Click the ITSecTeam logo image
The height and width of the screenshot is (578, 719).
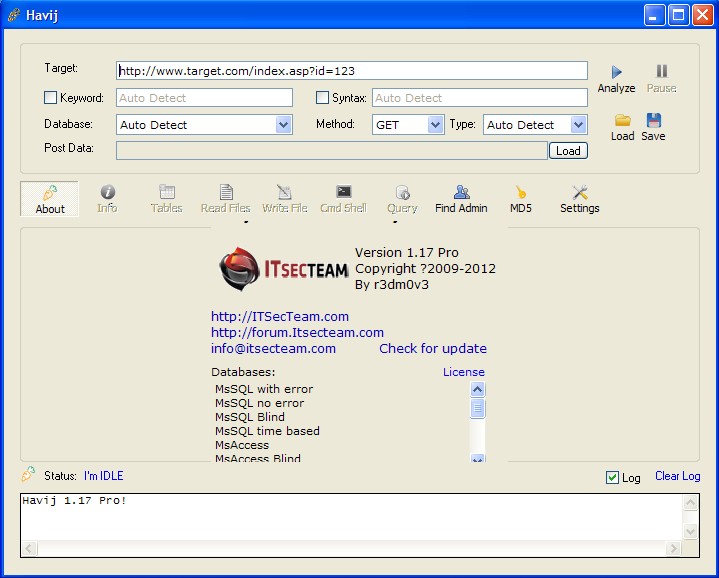284,269
